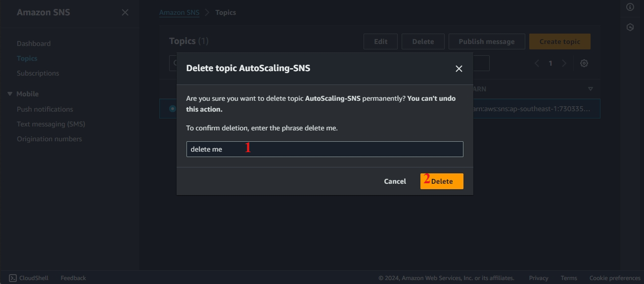Open the Feedback link in the footer
The height and width of the screenshot is (284, 644).
click(73, 278)
